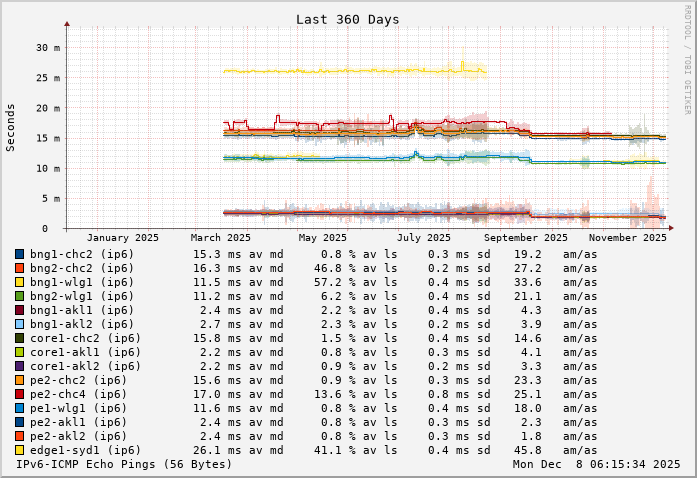Image resolution: width=697 pixels, height=478 pixels.
Task: Click the November 2025 x-axis label
Action: 627,237
